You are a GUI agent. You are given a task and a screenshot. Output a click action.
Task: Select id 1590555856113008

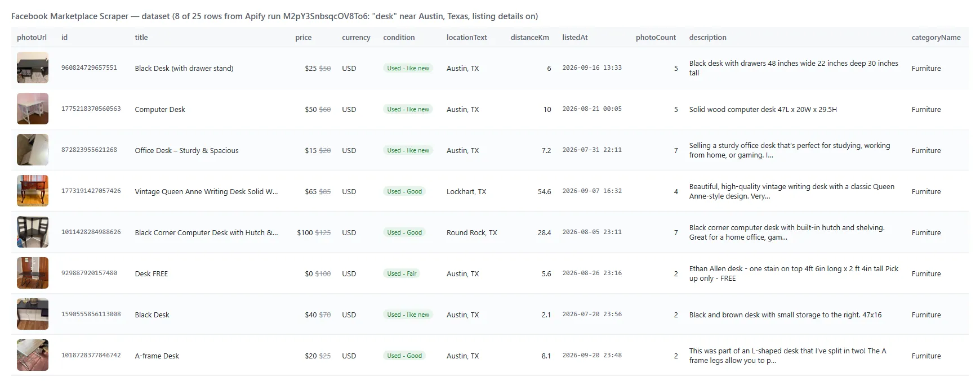pos(91,314)
